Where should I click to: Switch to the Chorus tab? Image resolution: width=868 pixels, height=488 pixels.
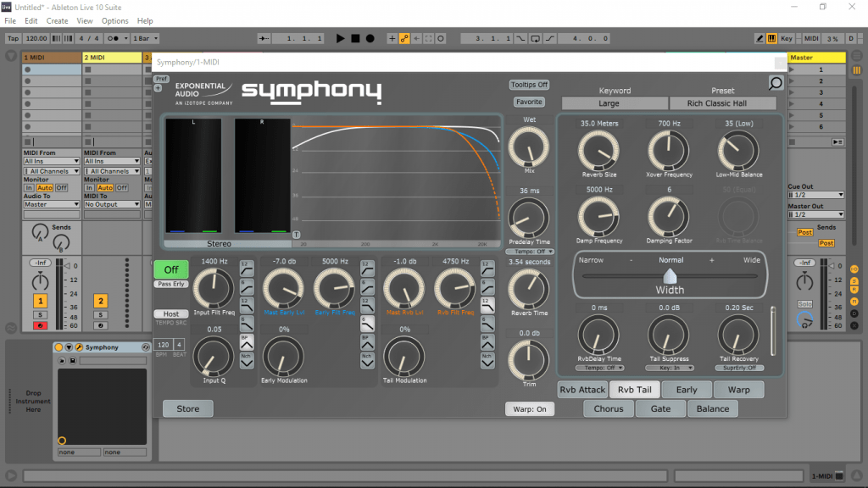(x=609, y=409)
